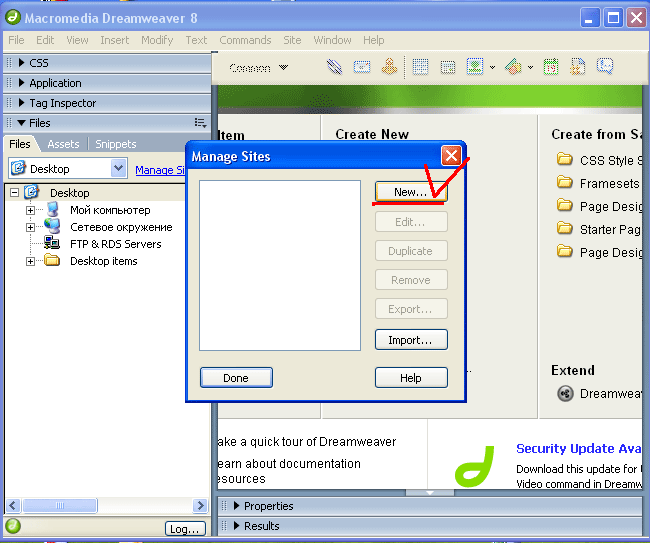Open the Desktop site dropdown

(119, 168)
